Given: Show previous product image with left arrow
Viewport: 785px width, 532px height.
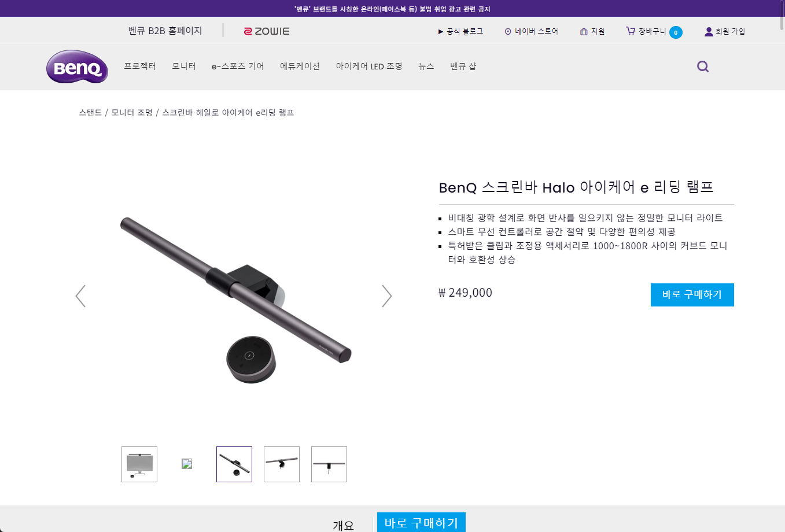Looking at the screenshot, I should coord(80,296).
